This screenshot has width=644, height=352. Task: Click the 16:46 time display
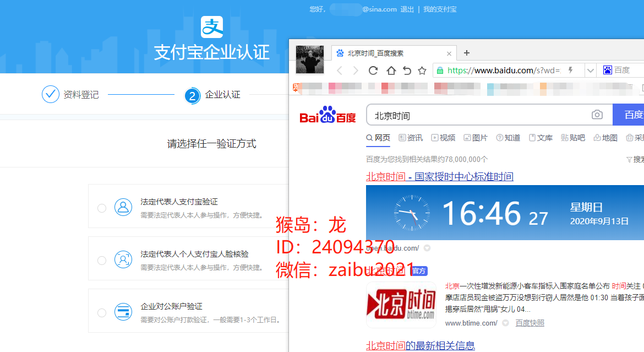tap(482, 213)
